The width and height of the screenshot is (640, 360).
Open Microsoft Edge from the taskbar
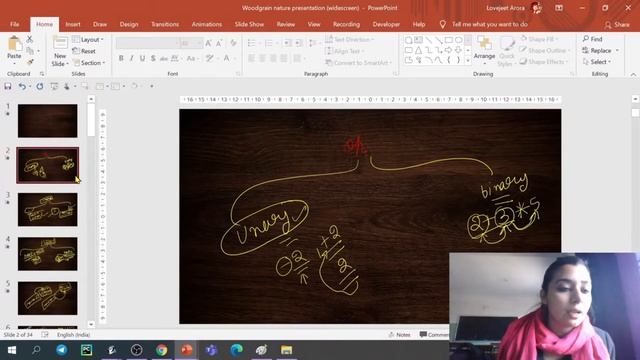pyautogui.click(x=236, y=350)
